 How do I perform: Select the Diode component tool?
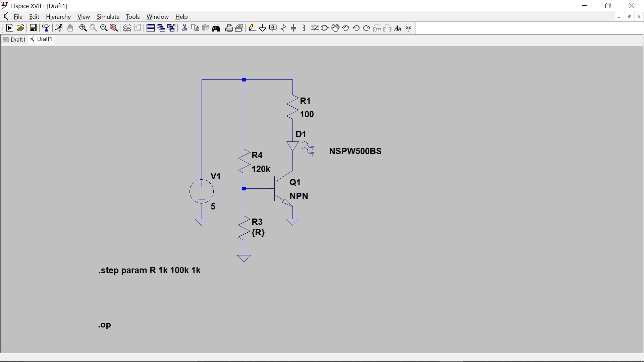pyautogui.click(x=315, y=28)
